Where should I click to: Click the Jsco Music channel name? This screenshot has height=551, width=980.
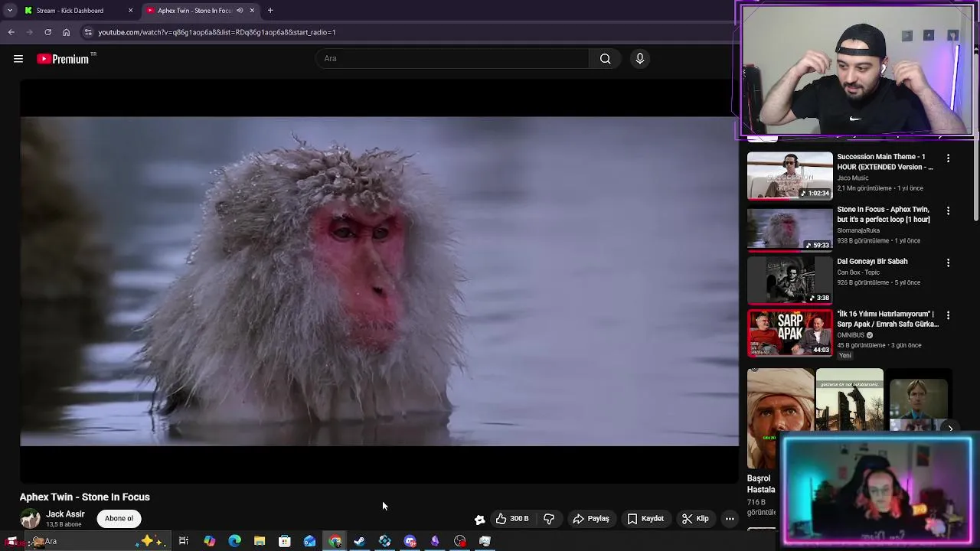[853, 178]
